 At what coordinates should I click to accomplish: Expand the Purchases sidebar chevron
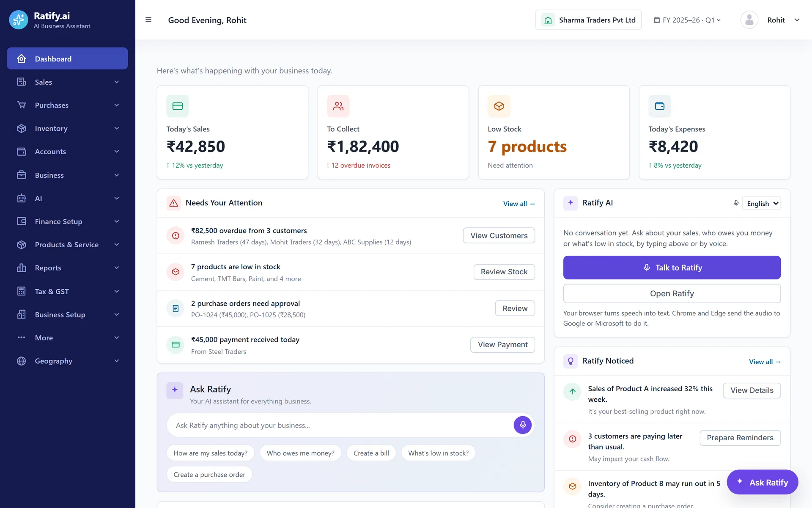[117, 105]
